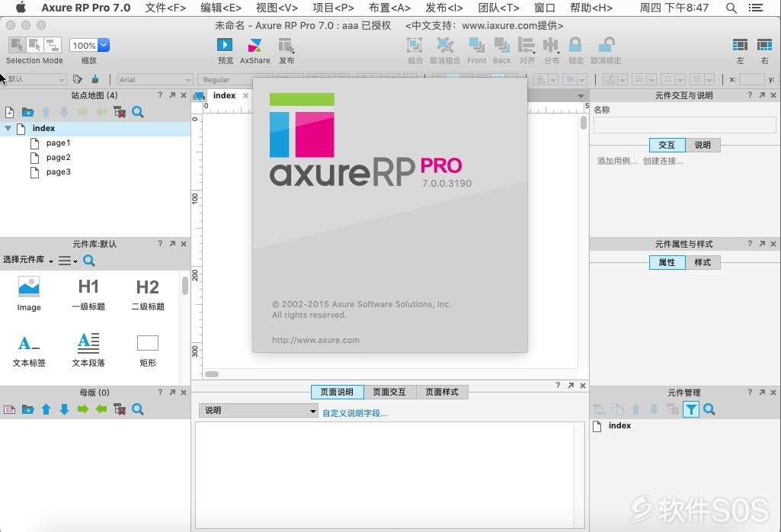This screenshot has width=781, height=532.
Task: Open the 帮助 menu
Action: 591,8
